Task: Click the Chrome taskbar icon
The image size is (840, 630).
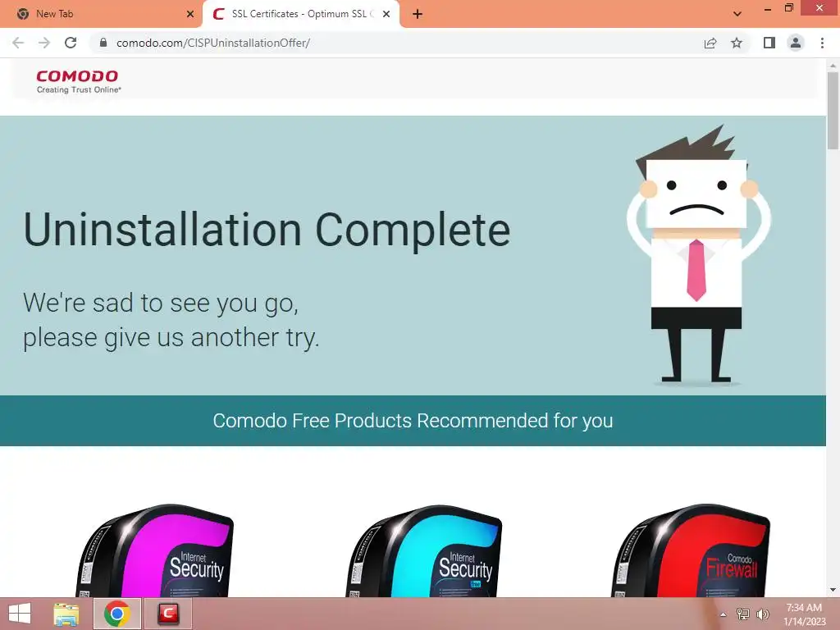Action: pos(117,614)
